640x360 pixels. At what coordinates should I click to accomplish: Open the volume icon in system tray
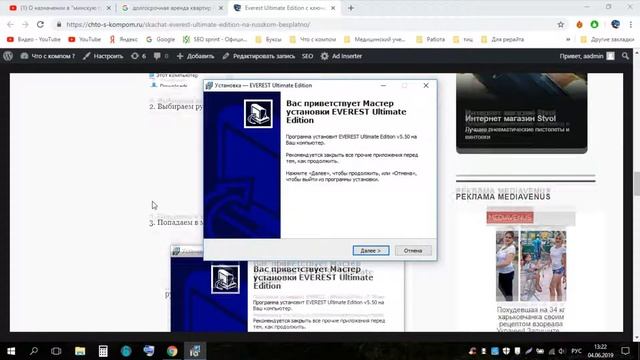point(562,351)
